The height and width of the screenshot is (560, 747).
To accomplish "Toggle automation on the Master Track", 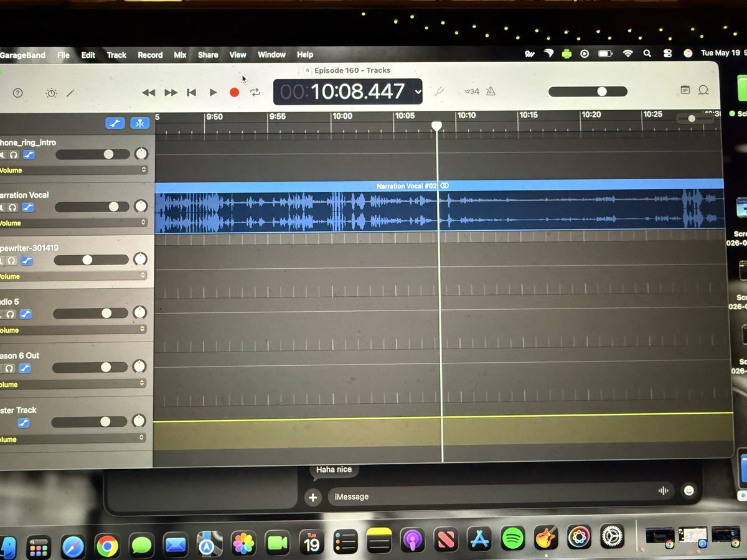I will tap(24, 423).
